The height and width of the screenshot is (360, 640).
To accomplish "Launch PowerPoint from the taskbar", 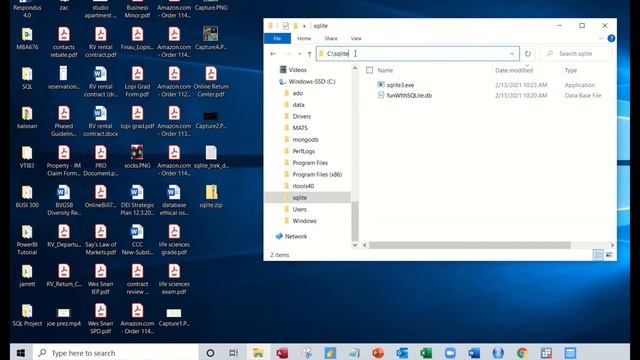I will (x=378, y=353).
